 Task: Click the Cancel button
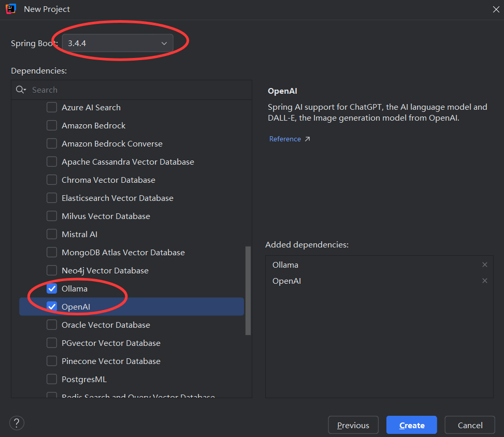(470, 425)
